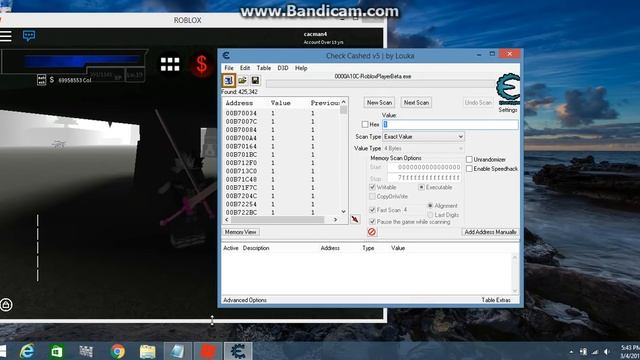This screenshot has width=640, height=360.
Task: Open the Edit menu
Action: coord(245,68)
